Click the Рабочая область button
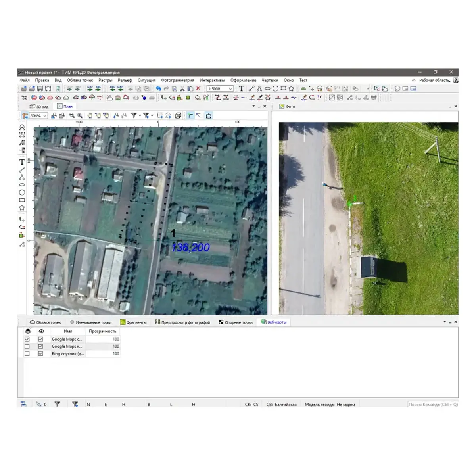The height and width of the screenshot is (476, 476). click(434, 80)
